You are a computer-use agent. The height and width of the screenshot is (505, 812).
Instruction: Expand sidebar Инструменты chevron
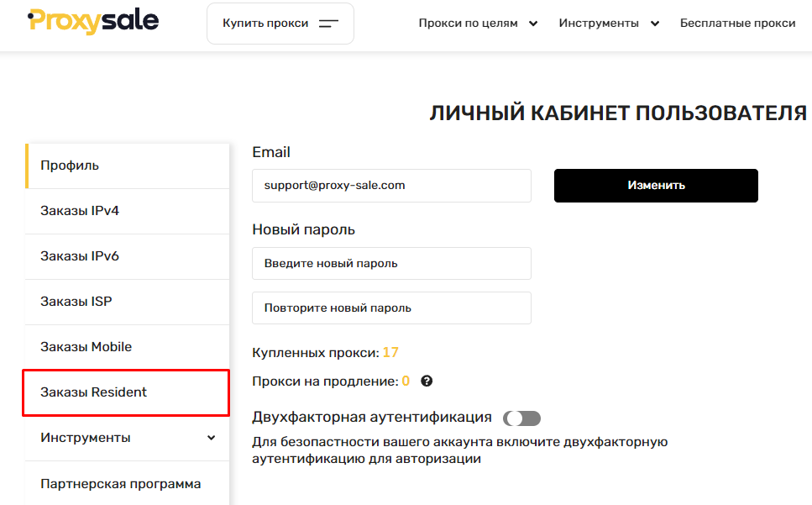point(212,438)
